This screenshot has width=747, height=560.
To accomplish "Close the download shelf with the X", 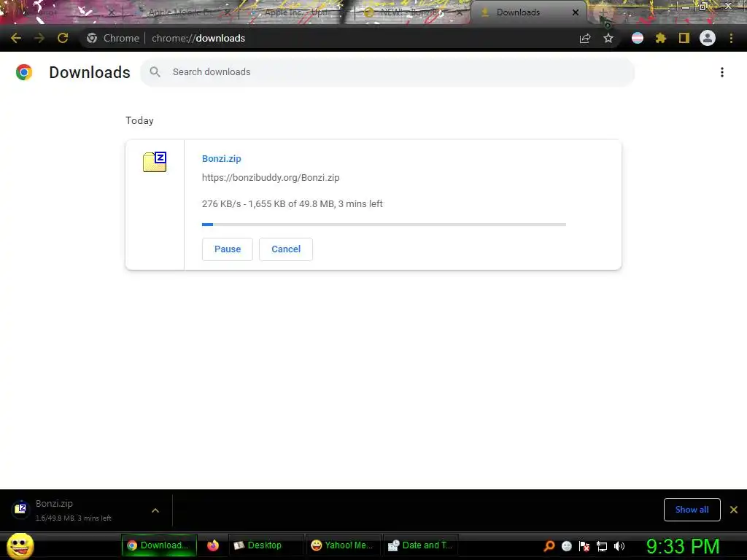I will click(x=734, y=510).
